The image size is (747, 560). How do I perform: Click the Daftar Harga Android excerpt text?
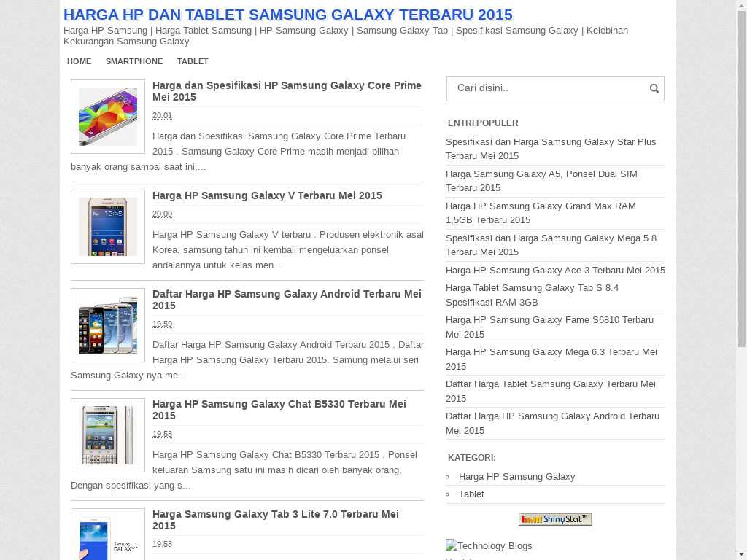[247, 360]
